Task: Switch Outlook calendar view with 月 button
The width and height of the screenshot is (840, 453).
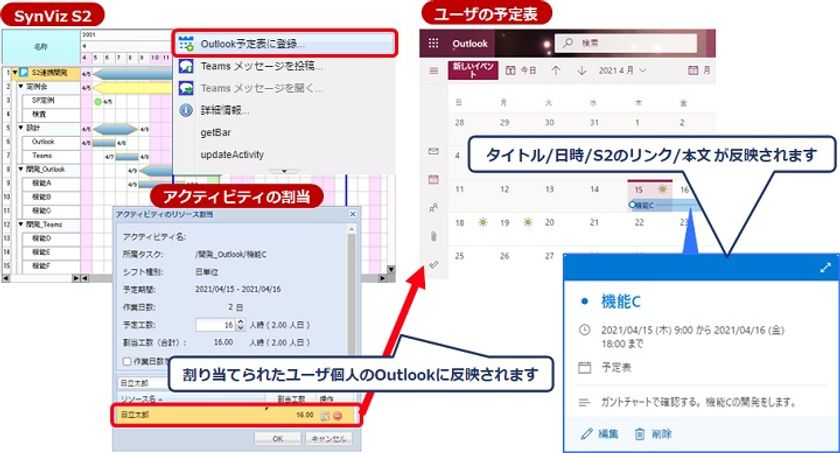Action: 700,70
